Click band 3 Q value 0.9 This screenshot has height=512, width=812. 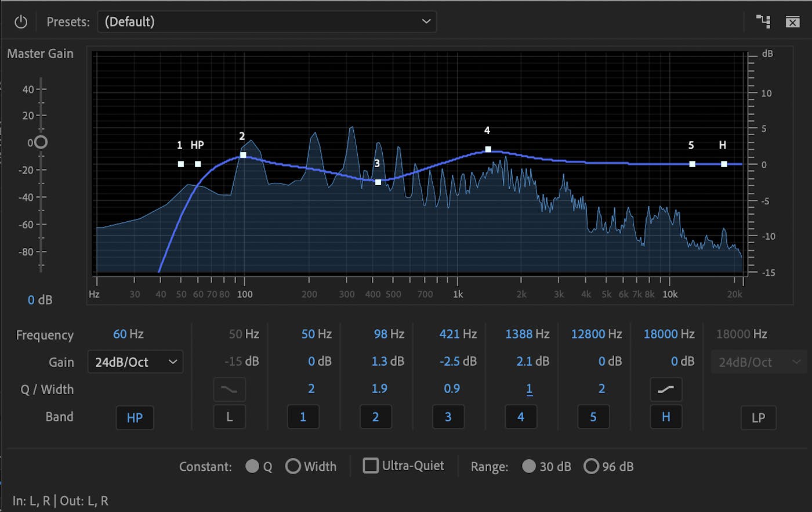452,388
